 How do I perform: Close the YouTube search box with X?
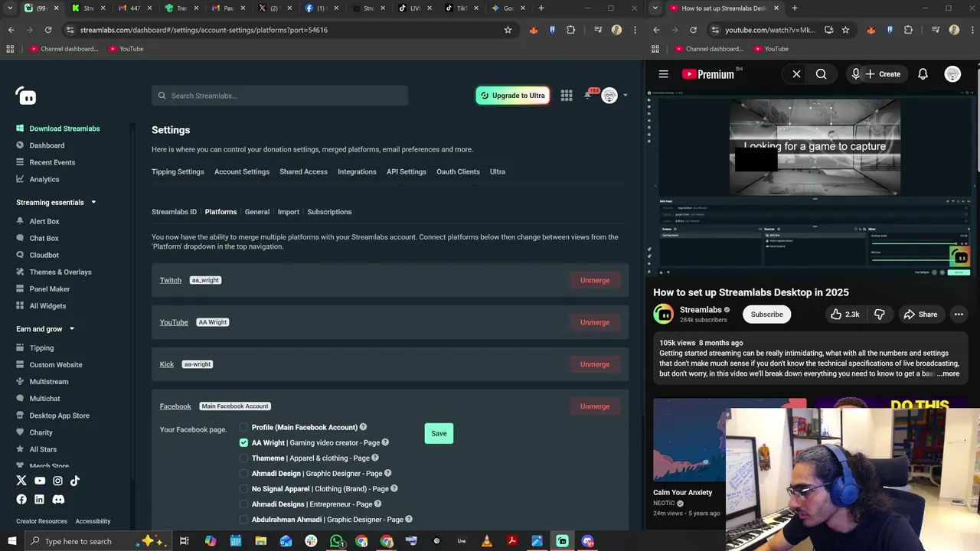(796, 74)
